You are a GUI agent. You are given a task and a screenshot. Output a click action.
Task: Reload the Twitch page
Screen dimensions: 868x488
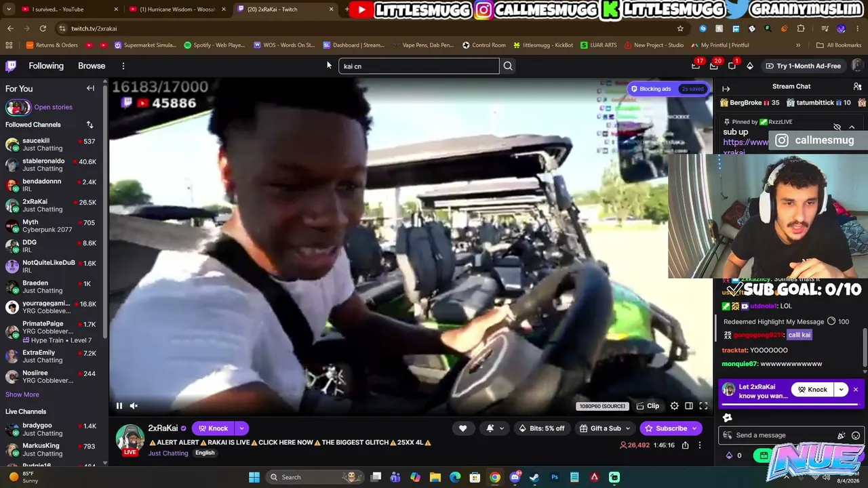pyautogui.click(x=43, y=28)
